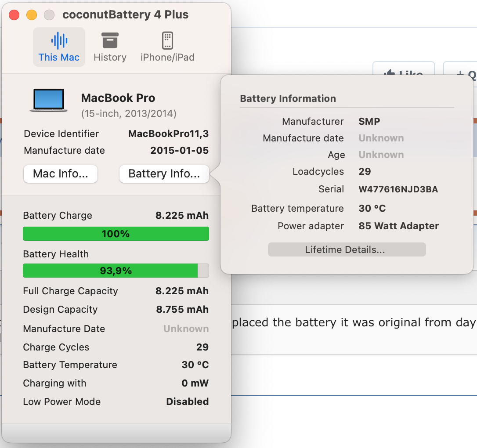Image resolution: width=477 pixels, height=448 pixels.
Task: Toggle the Battery Info popover
Action: click(164, 174)
